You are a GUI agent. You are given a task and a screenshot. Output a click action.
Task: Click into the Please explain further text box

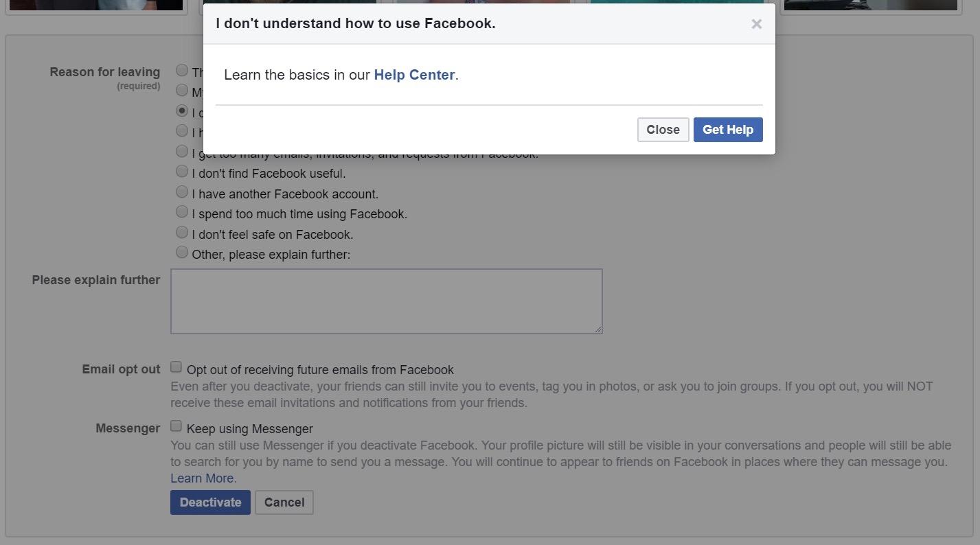coord(386,301)
